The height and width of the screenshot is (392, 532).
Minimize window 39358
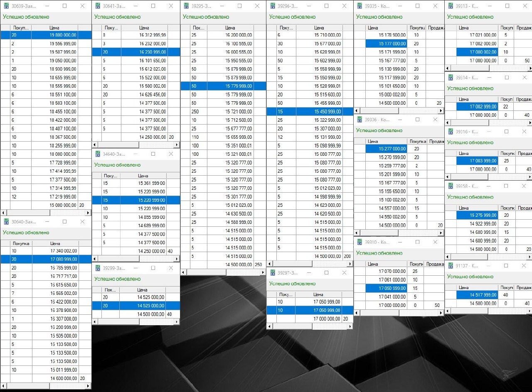point(488,186)
